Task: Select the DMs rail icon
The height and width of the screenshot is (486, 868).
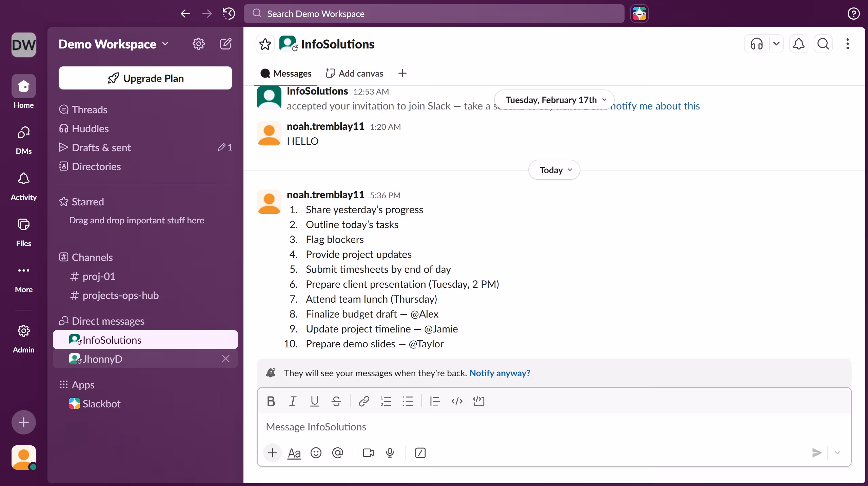Action: pyautogui.click(x=24, y=140)
